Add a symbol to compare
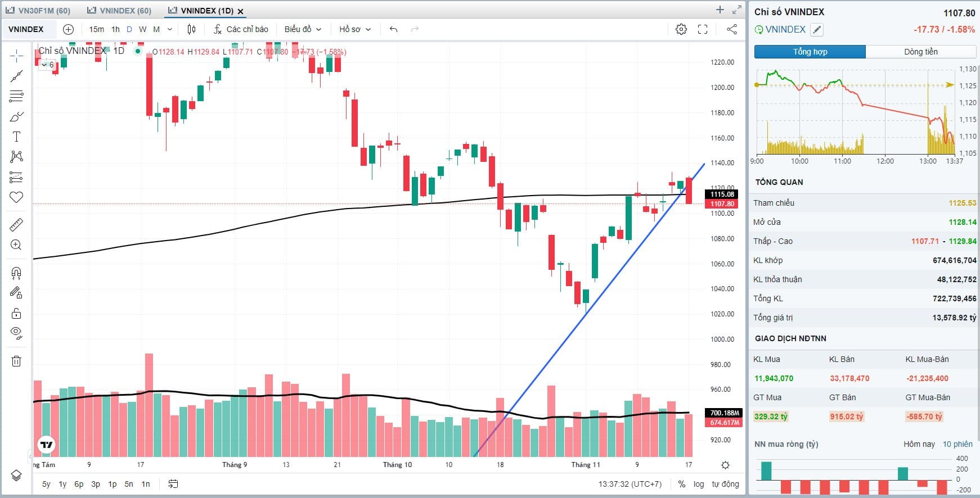The image size is (980, 498). [x=68, y=29]
